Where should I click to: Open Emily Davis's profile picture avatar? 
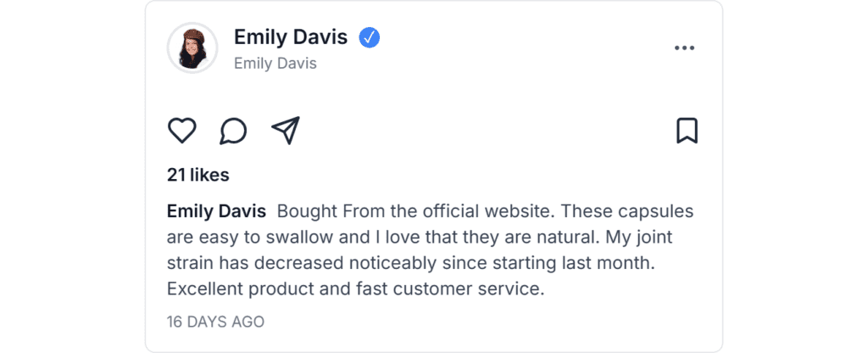pyautogui.click(x=192, y=48)
